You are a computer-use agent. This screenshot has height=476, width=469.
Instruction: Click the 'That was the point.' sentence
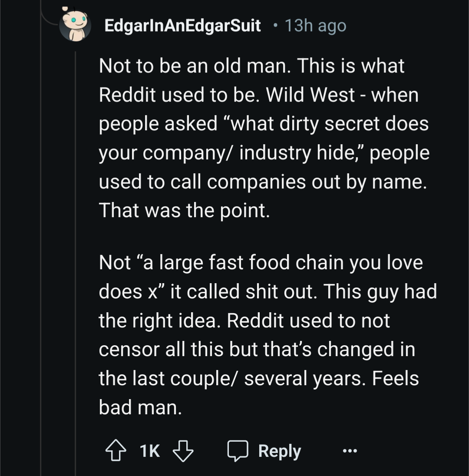[185, 211]
